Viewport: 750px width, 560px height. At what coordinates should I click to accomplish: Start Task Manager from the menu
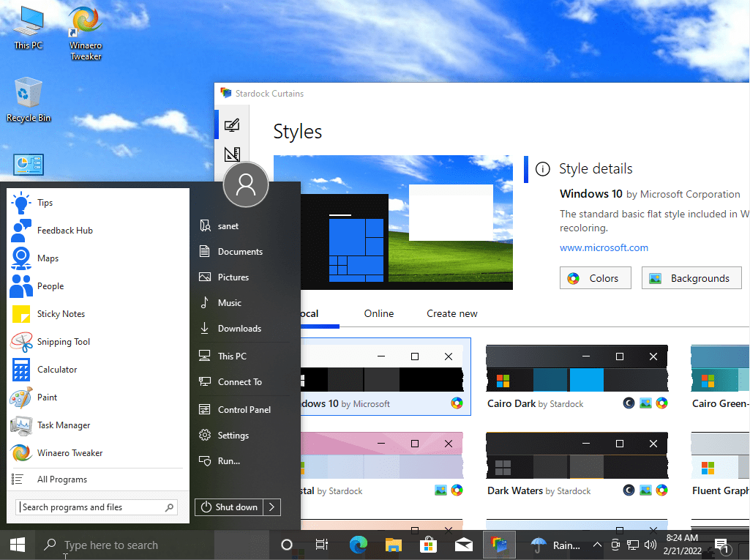tap(98, 425)
